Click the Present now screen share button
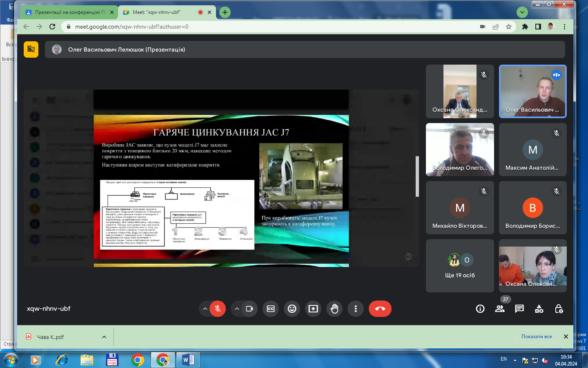 pos(313,309)
